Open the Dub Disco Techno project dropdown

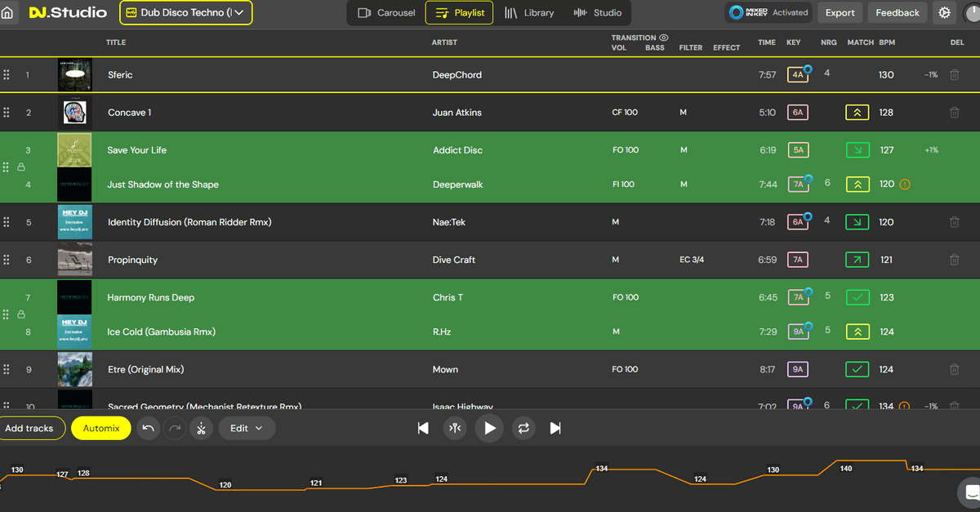[186, 13]
